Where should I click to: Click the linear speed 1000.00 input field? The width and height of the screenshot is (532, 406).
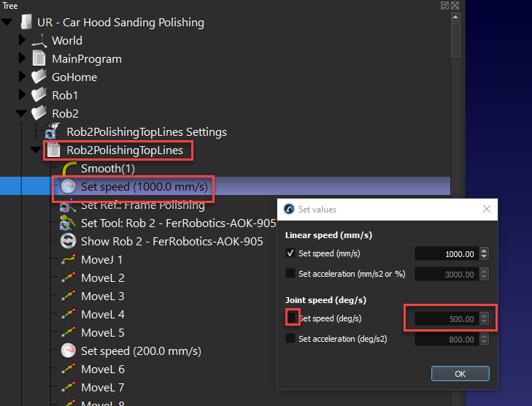(447, 253)
